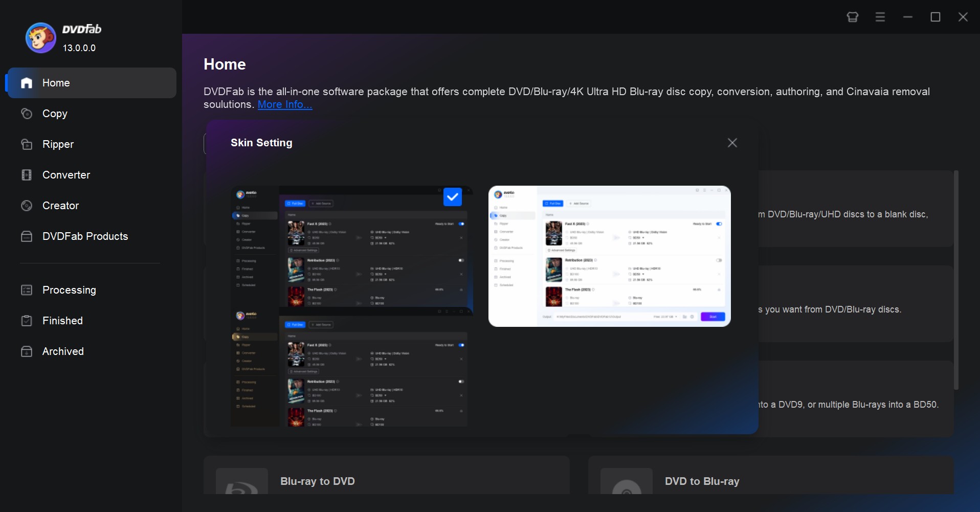Open the Copy module in the sidebar
Screen dimensions: 980x512
[55, 114]
